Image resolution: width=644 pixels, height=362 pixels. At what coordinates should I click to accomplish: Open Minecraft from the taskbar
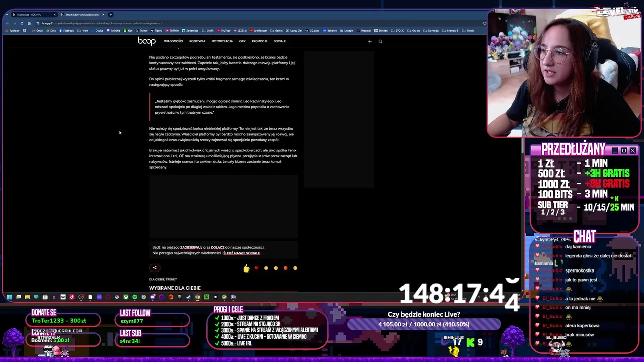click(x=206, y=297)
